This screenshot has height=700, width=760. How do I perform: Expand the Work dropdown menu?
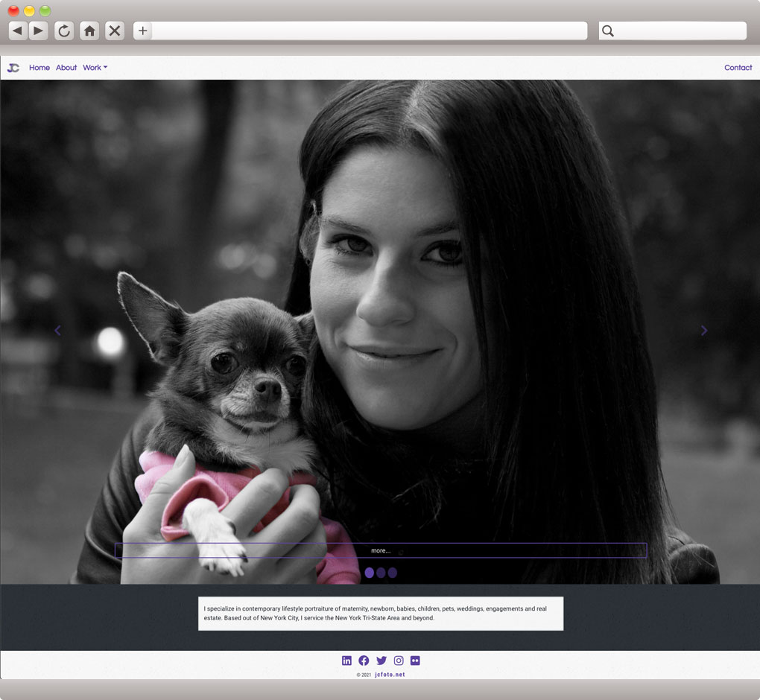pyautogui.click(x=95, y=68)
